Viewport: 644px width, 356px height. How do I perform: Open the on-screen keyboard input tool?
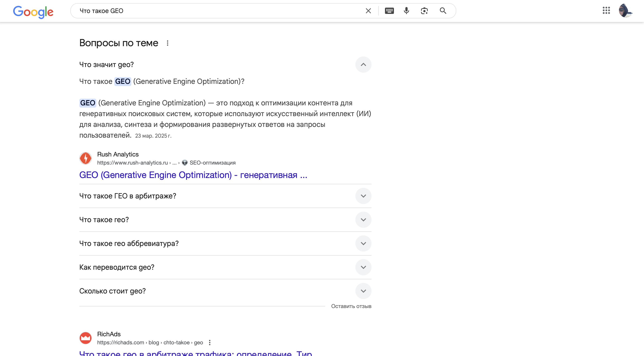[x=389, y=11]
